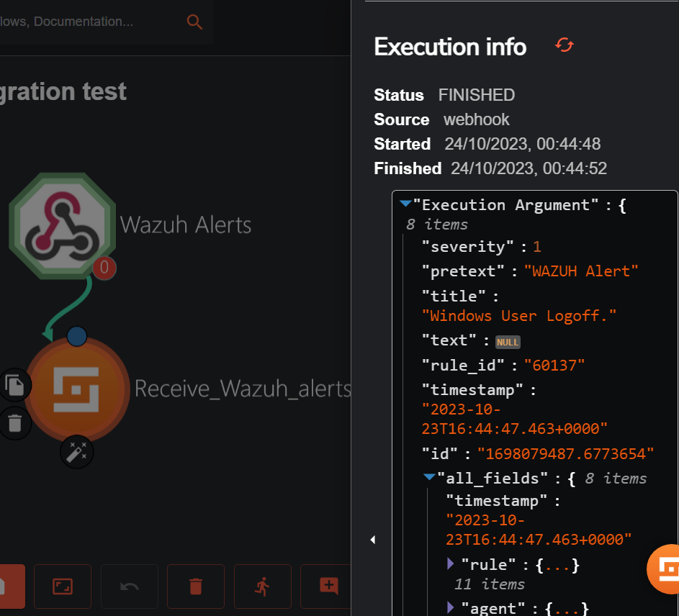Collapse the side panel with left arrow
The height and width of the screenshot is (616, 679).
pyautogui.click(x=373, y=540)
